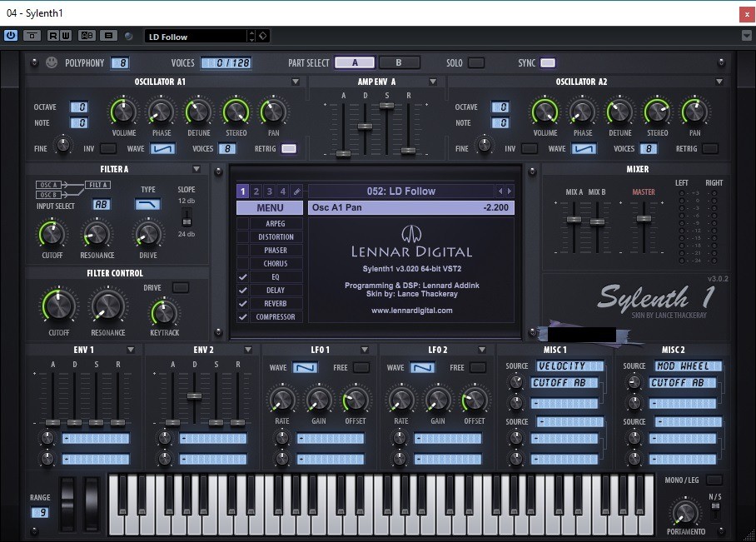Click the Chorus effect entry
The height and width of the screenshot is (542, 756).
pos(276,264)
